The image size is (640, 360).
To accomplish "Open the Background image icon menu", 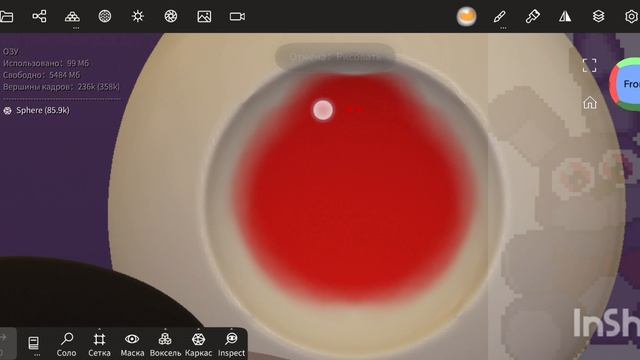I will coord(204,16).
